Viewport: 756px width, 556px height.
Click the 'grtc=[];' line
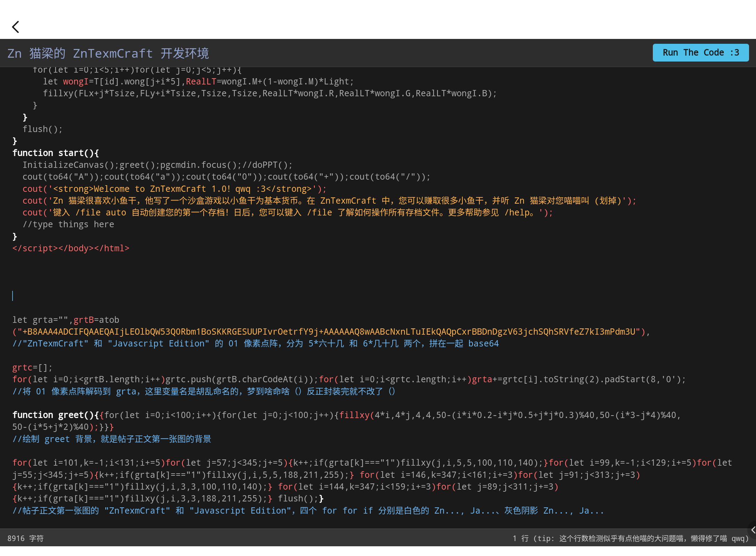pos(32,368)
